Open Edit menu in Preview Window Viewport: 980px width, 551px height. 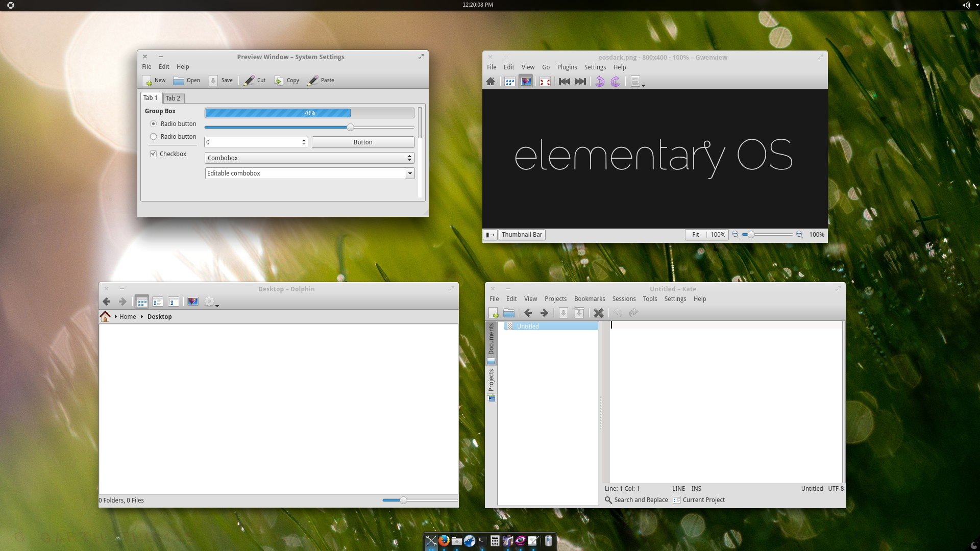(164, 67)
